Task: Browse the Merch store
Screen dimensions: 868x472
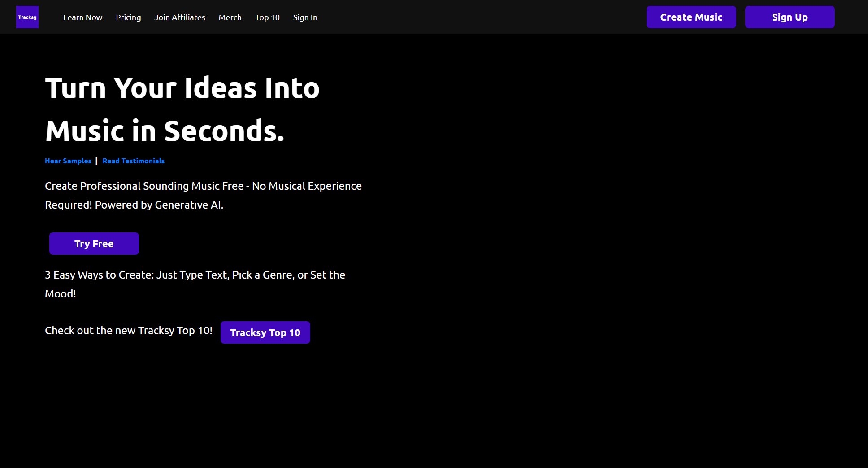Action: click(x=230, y=17)
